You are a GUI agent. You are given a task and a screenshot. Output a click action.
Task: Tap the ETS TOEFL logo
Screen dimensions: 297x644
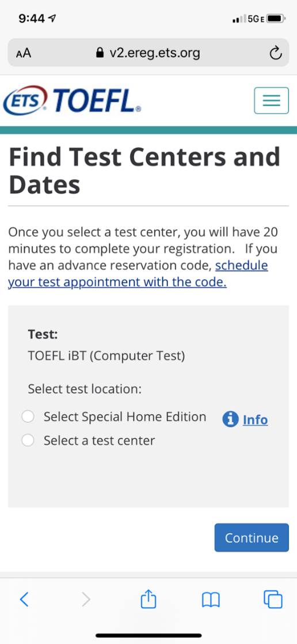[x=73, y=100]
